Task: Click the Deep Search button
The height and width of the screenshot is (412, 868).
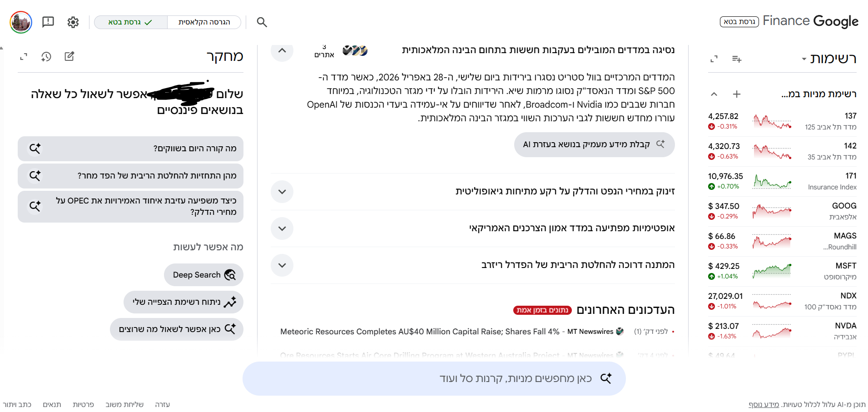Action: point(204,275)
